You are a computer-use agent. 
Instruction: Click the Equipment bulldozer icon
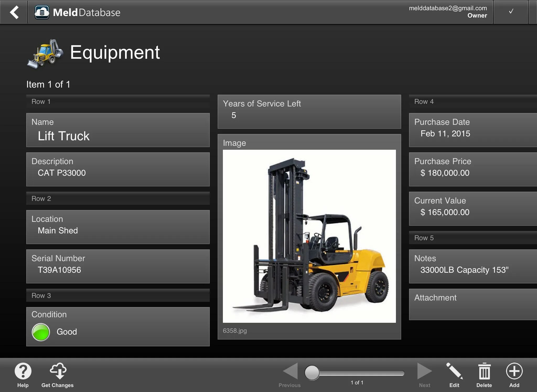tap(45, 54)
